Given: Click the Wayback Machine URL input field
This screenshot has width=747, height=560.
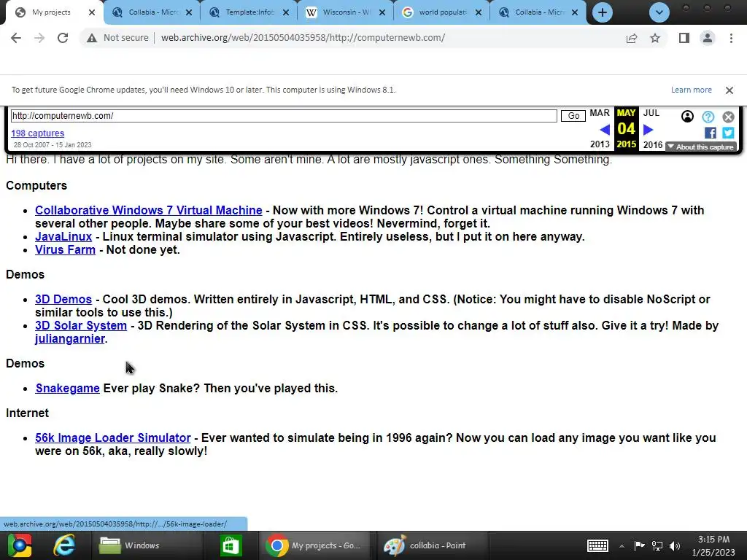Looking at the screenshot, I should pyautogui.click(x=284, y=116).
